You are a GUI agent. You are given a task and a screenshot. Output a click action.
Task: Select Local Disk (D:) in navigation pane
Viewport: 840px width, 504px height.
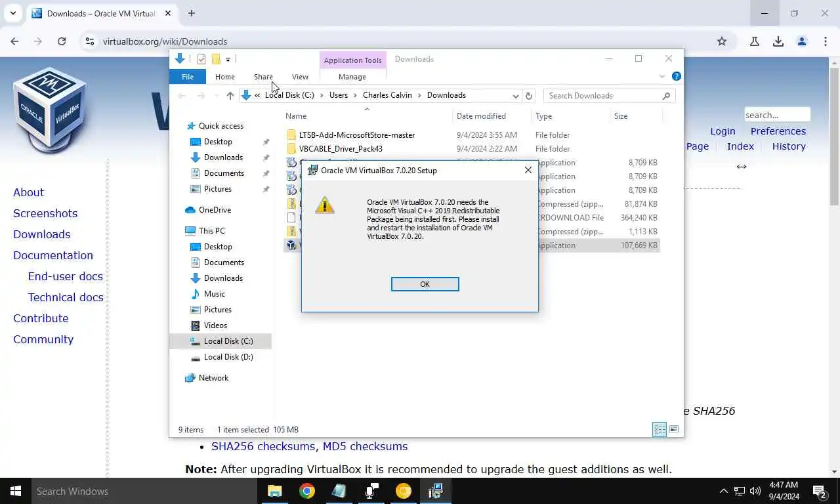(228, 357)
